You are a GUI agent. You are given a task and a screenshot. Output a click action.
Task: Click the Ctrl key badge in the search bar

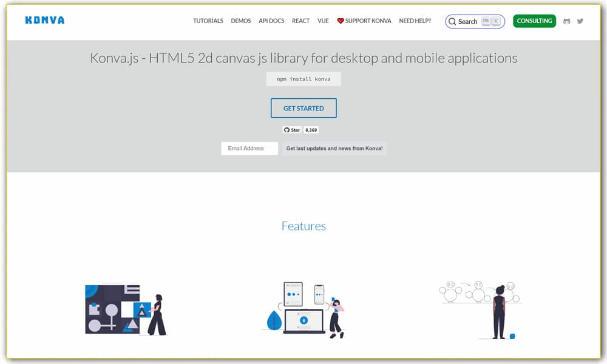(484, 21)
